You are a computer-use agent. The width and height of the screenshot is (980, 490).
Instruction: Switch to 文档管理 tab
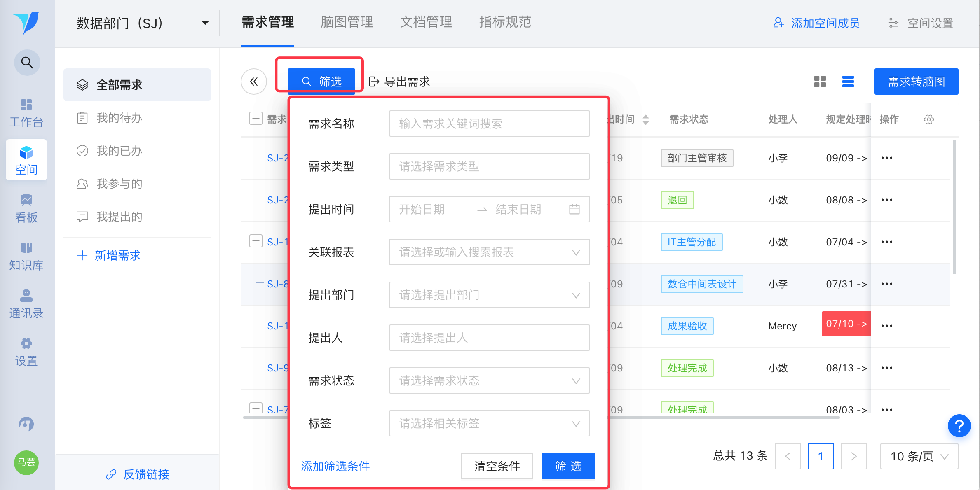tap(426, 22)
